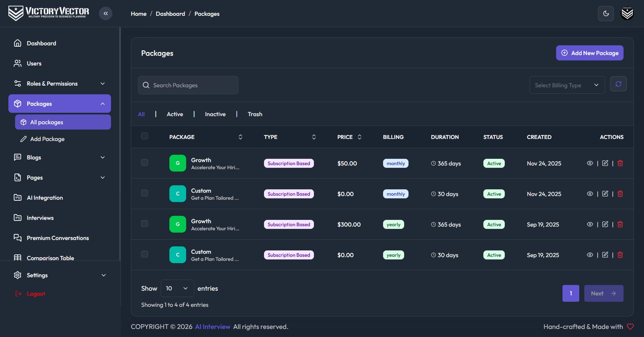The width and height of the screenshot is (644, 337).
Task: Collapse the sidebar with double-chevron icon
Action: [x=106, y=13]
